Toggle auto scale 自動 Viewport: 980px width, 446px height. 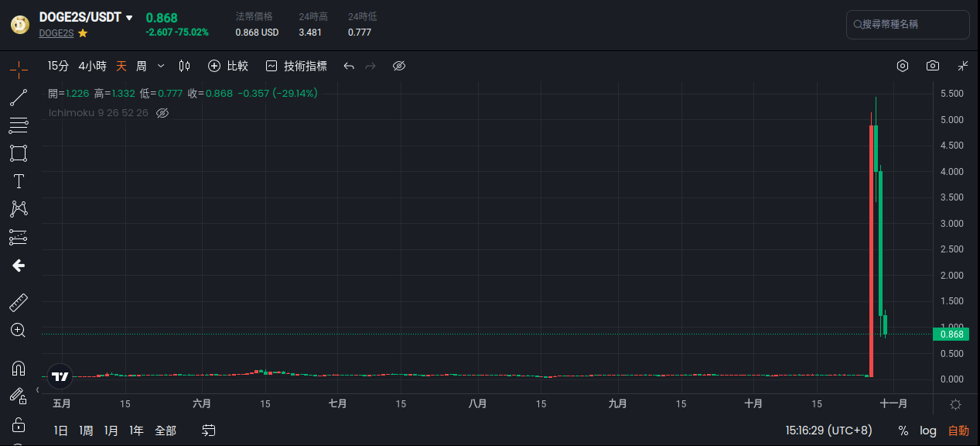coord(958,431)
